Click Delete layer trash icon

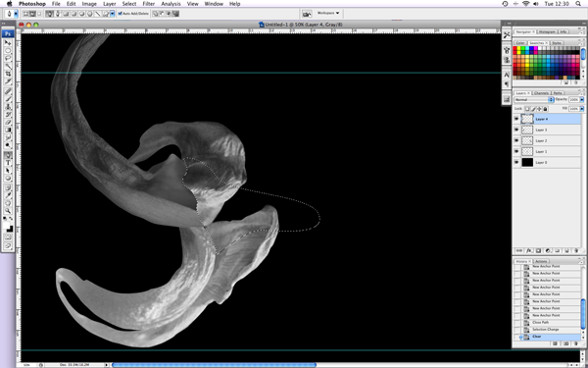(576, 250)
